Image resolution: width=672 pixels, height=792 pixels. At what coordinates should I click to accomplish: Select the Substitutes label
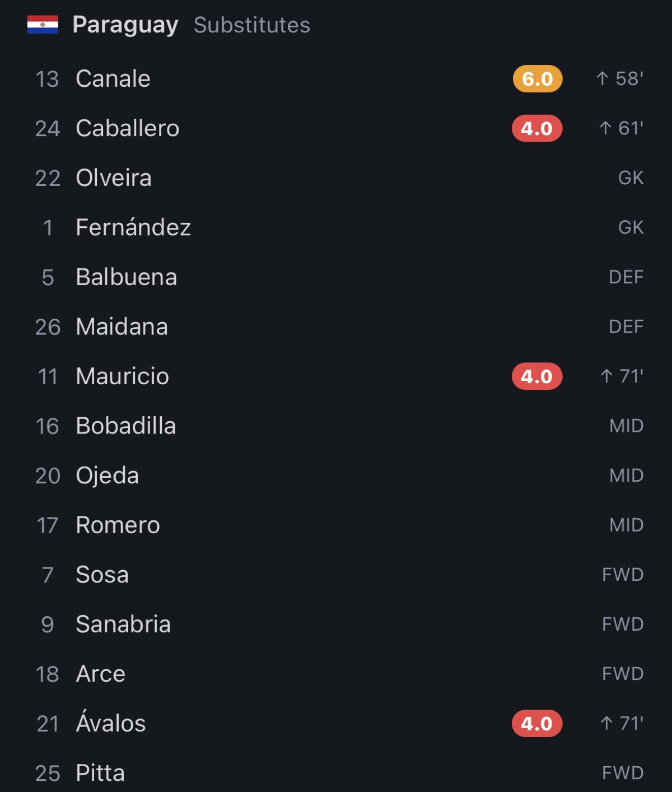pyautogui.click(x=252, y=25)
